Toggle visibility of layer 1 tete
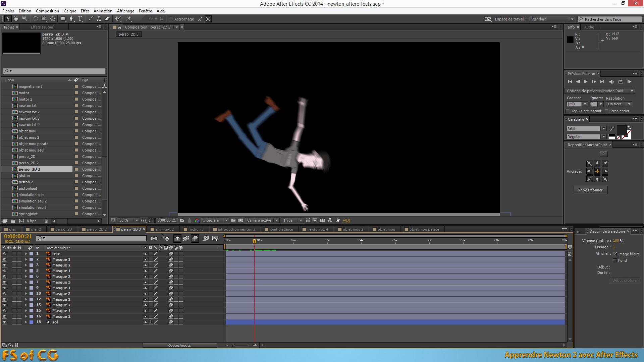 (x=4, y=253)
